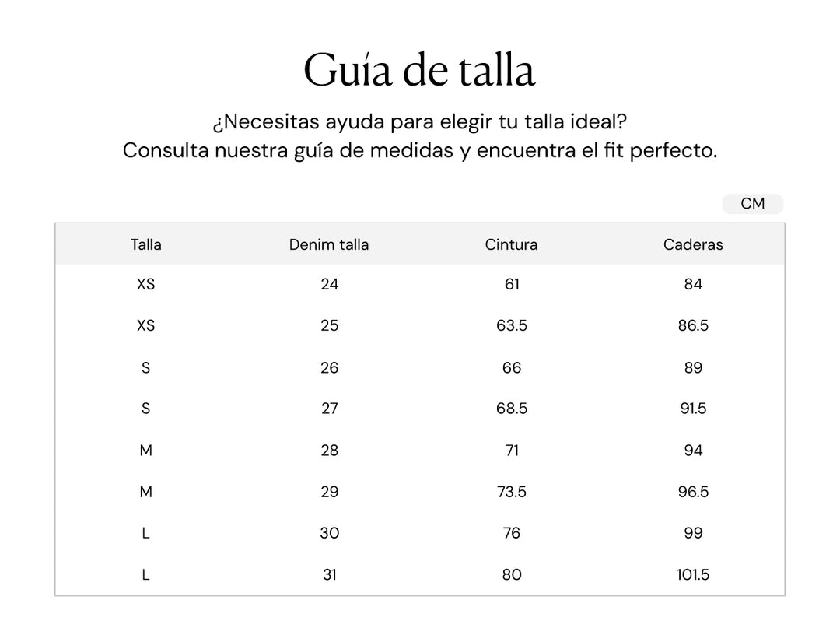The image size is (840, 642).
Task: Click the Denim talla column header
Action: 329,244
